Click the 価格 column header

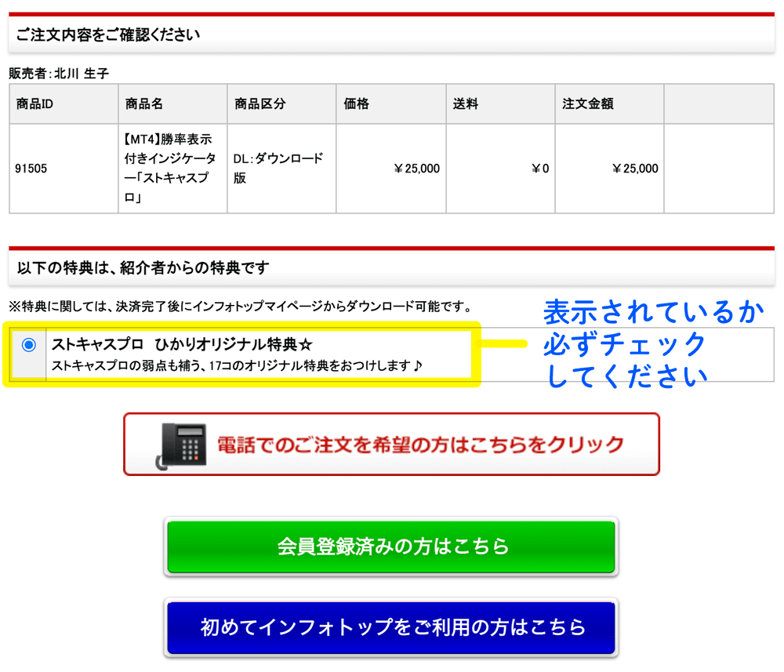tap(391, 104)
